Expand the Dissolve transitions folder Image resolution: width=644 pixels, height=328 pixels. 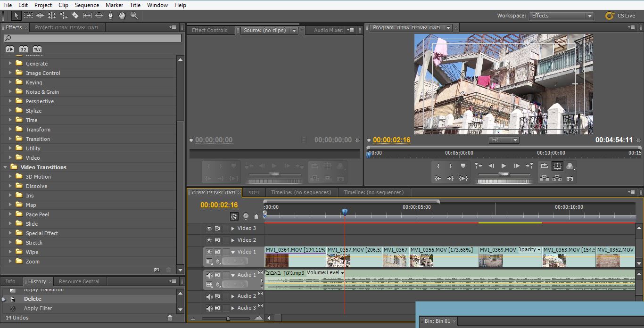pos(10,186)
